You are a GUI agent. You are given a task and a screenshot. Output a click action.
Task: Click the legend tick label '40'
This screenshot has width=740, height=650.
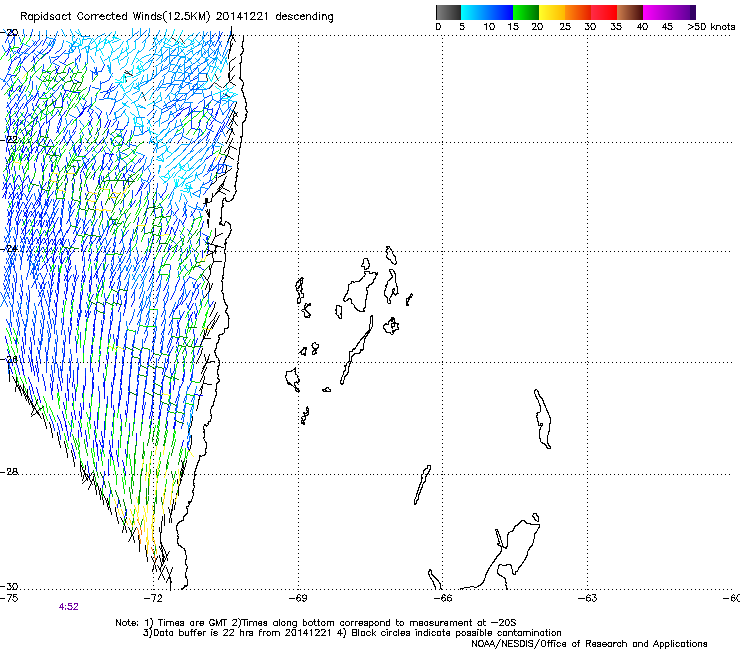[x=642, y=27]
